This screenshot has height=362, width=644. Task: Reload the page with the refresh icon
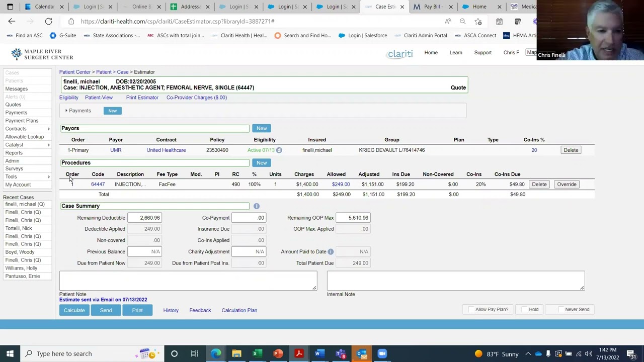(x=48, y=21)
